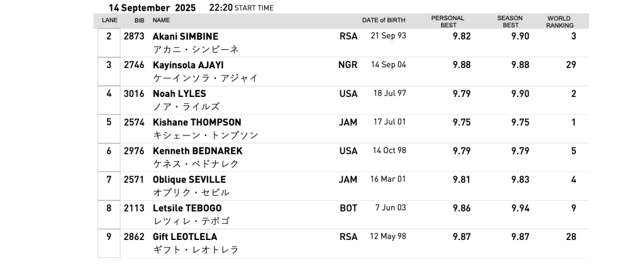The image size is (644, 274).
Task: Select Kayinsola AJAYI row name
Action: click(188, 65)
